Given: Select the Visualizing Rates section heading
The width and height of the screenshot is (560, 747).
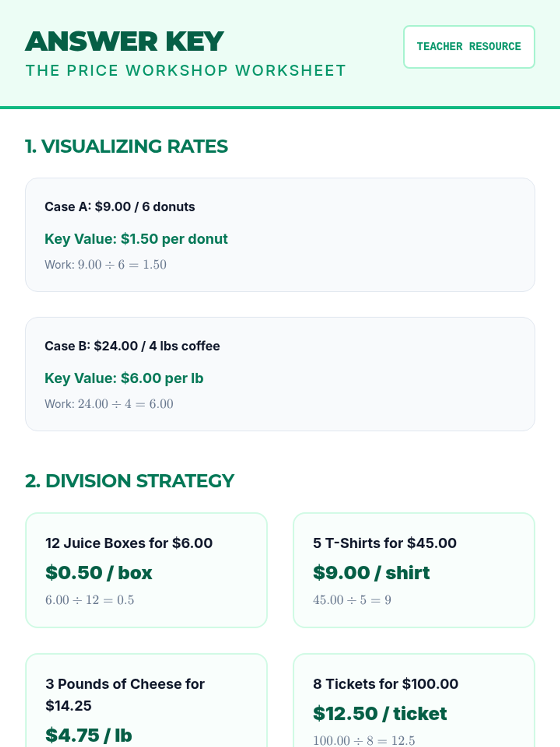Looking at the screenshot, I should tap(126, 146).
